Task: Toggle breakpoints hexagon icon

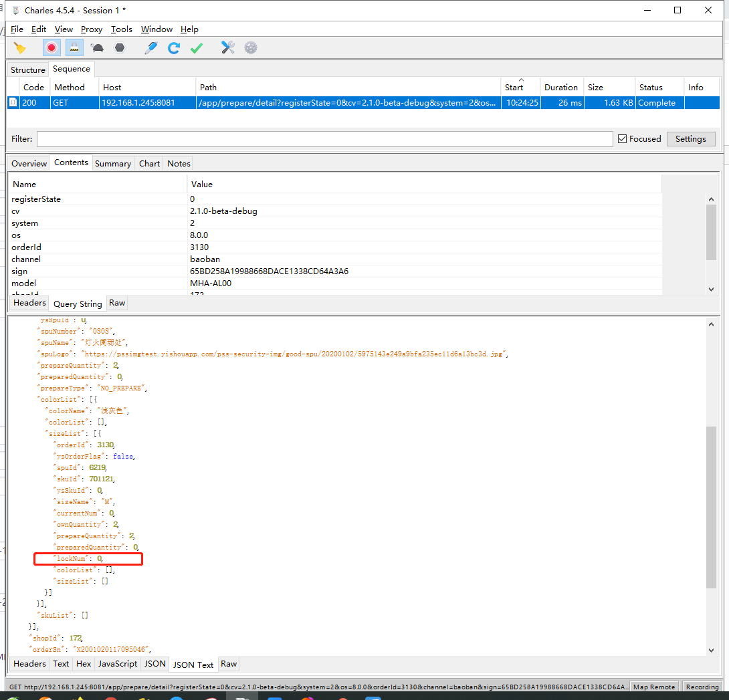Action: [120, 48]
